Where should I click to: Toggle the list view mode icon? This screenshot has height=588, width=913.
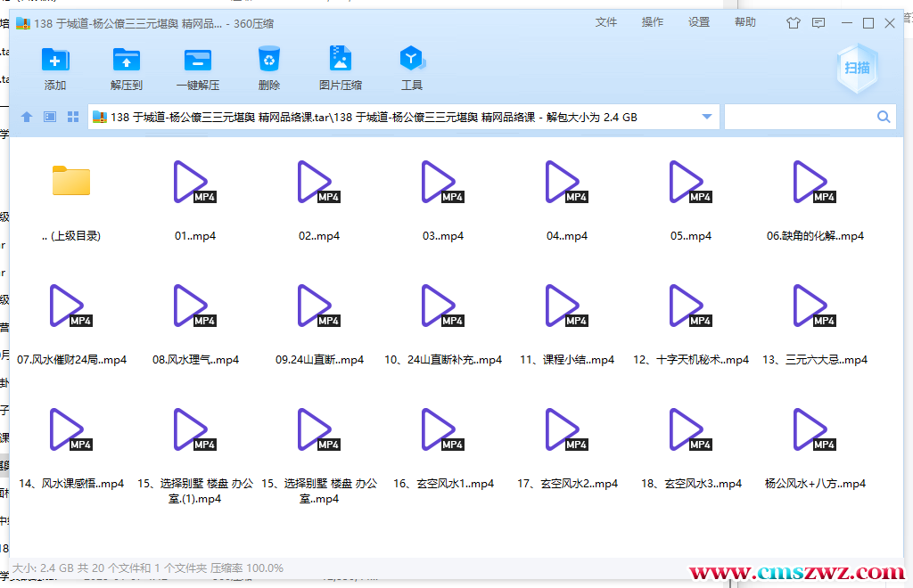coord(50,116)
